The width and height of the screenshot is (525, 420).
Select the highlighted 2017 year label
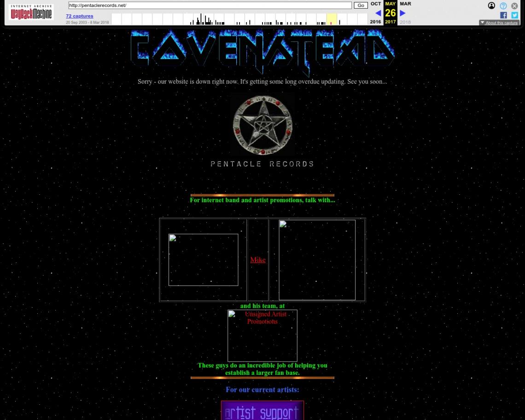pyautogui.click(x=390, y=22)
